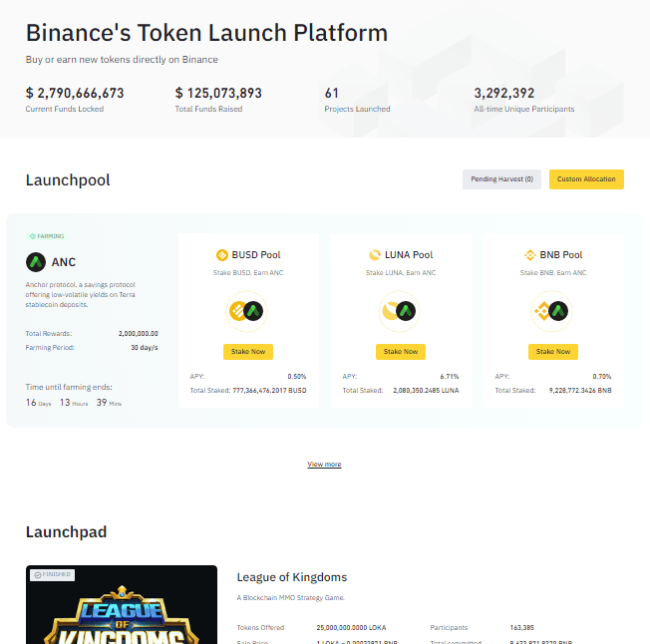
Task: Open the League of Kingdoms project title
Action: (x=292, y=577)
